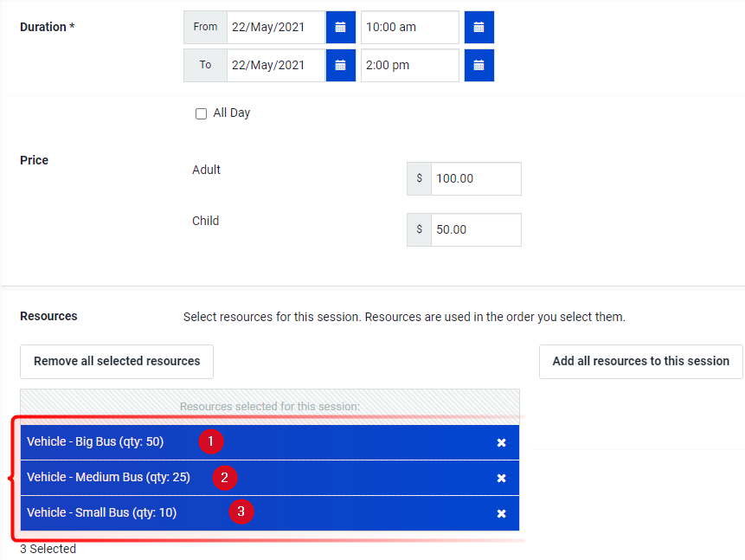Remove Vehicle - Small Bus resource
This screenshot has height=560, width=745.
[501, 513]
